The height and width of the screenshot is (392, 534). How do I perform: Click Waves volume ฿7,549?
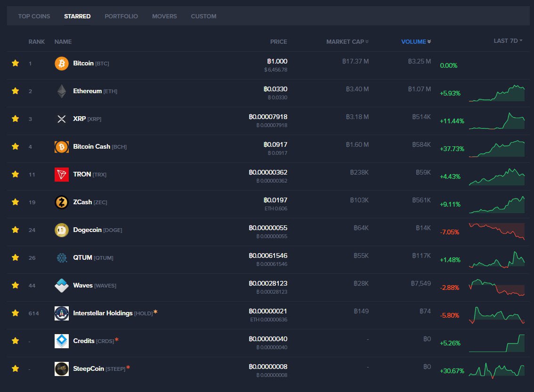421,283
